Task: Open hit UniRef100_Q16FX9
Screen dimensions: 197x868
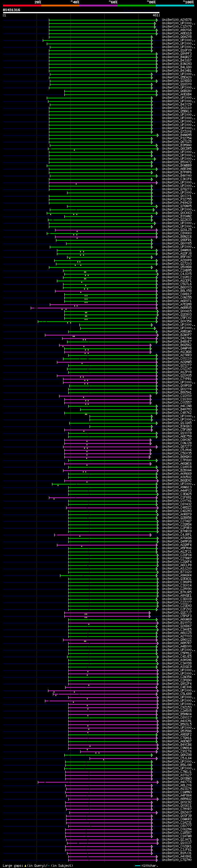Action: (177, 50)
